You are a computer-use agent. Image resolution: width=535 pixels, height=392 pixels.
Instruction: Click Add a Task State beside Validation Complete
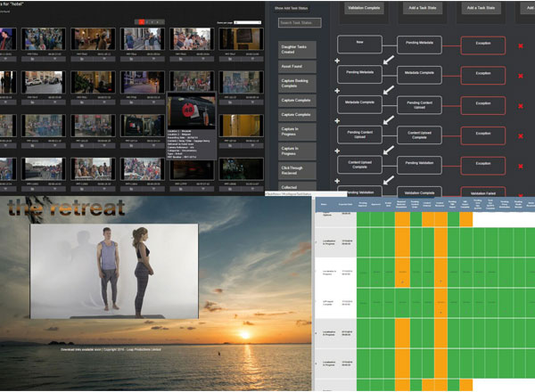(423, 8)
